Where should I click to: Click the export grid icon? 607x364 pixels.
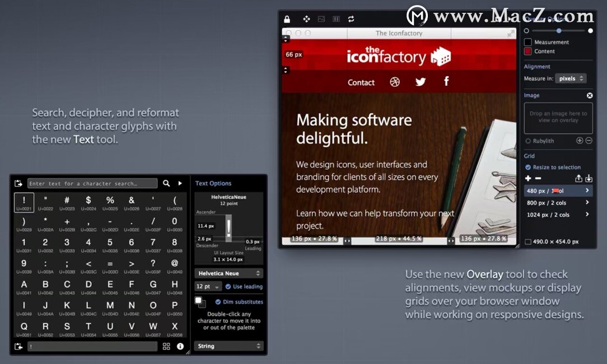(578, 178)
